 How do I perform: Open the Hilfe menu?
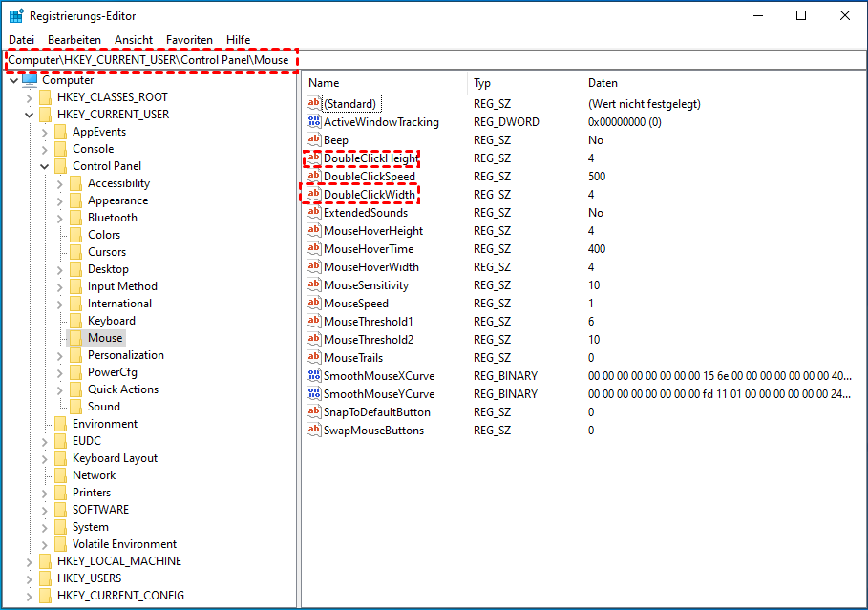click(x=238, y=40)
